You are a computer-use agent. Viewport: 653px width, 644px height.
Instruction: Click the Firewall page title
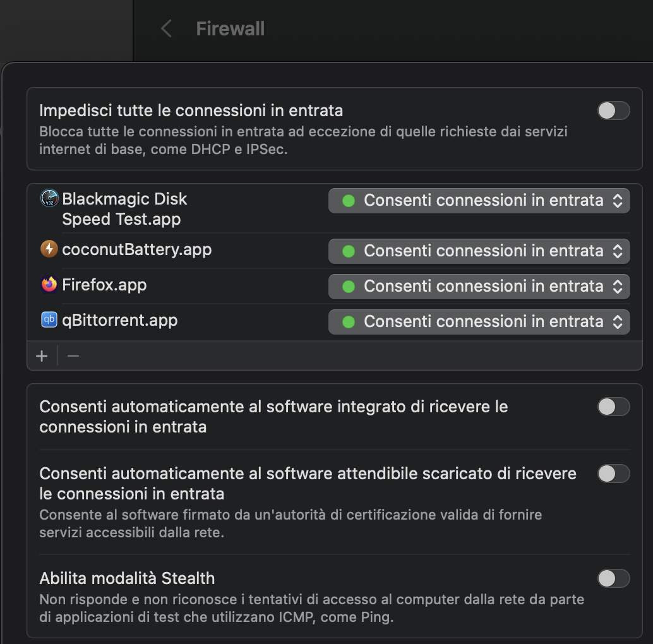click(230, 28)
